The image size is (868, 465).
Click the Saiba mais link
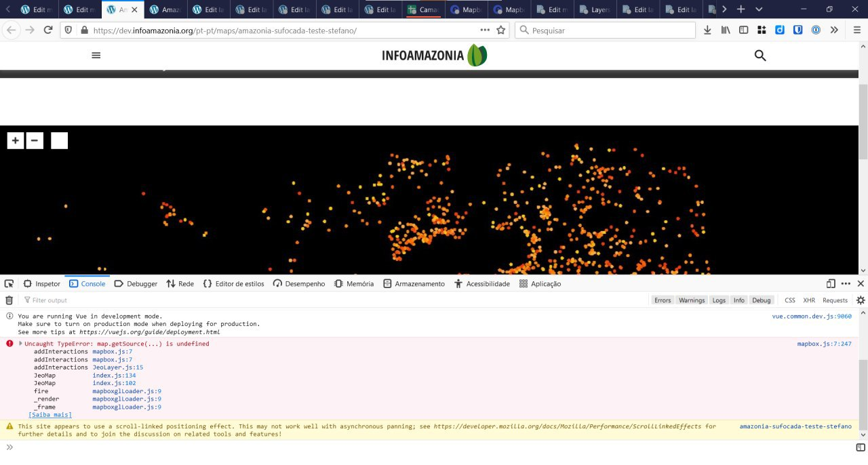[x=50, y=415]
